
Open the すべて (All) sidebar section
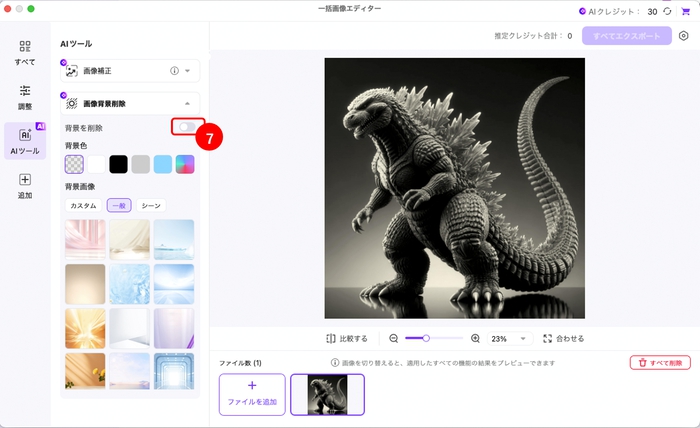point(25,53)
